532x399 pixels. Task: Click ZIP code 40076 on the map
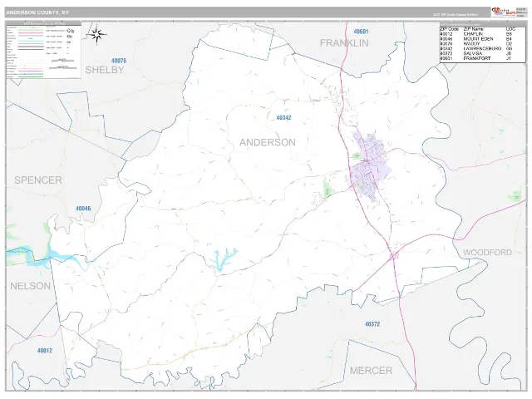point(119,61)
